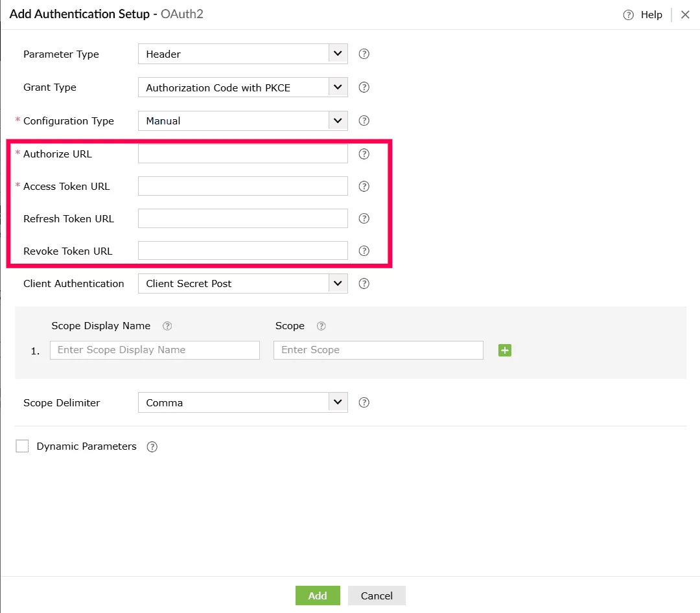Image resolution: width=700 pixels, height=613 pixels.
Task: Add another scope row with green plus
Action: tap(505, 351)
